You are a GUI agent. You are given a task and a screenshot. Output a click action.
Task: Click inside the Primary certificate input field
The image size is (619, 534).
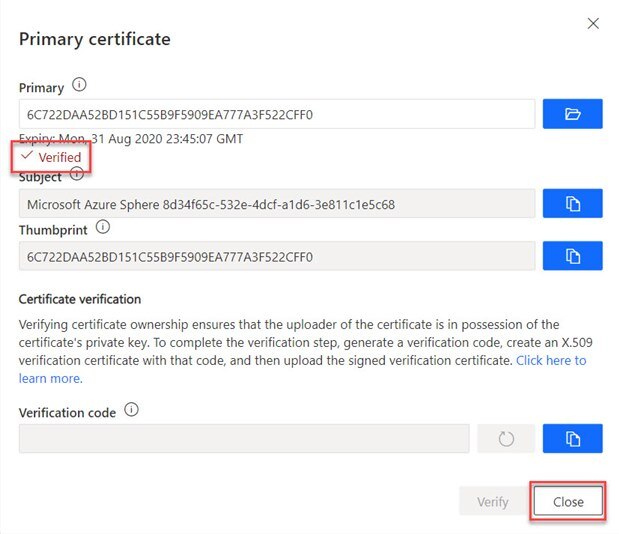pyautogui.click(x=276, y=114)
